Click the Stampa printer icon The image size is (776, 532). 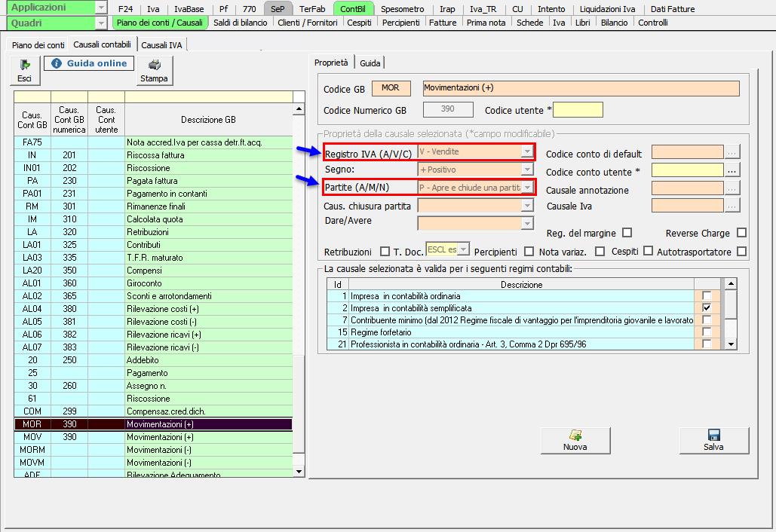tap(155, 64)
